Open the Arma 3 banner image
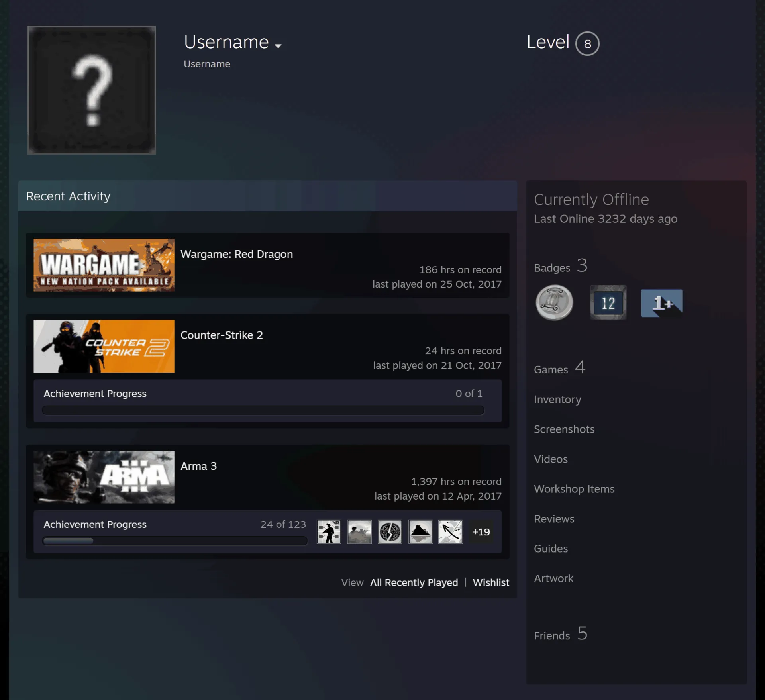The image size is (765, 700). [104, 477]
